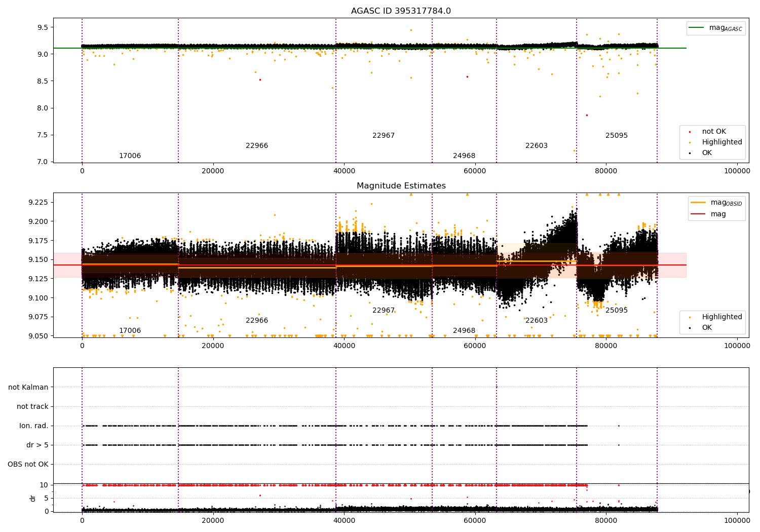This screenshot has height=532, width=760.
Task: Click the 20000 x-axis tick in top plot
Action: point(213,171)
